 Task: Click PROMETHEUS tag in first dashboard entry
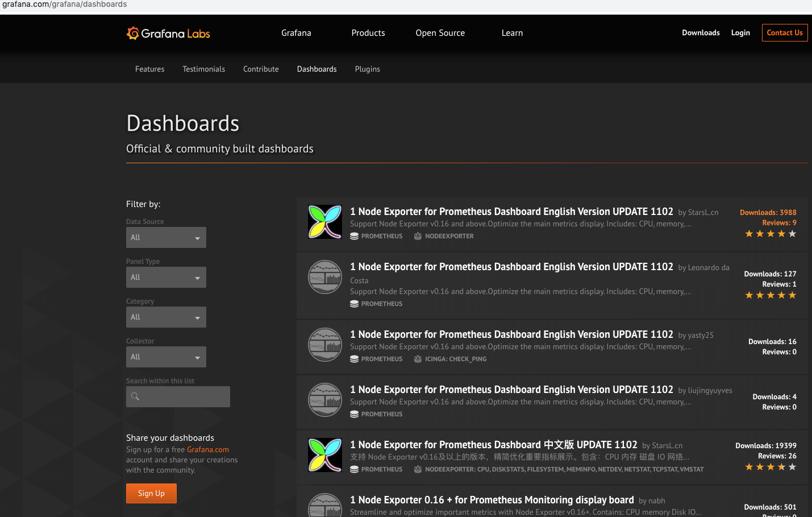[382, 236]
